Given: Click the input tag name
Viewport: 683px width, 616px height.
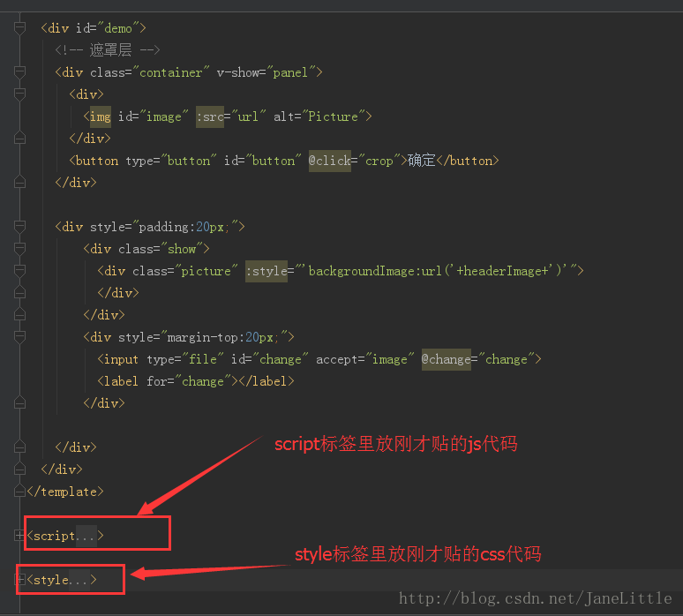Looking at the screenshot, I should [x=121, y=359].
